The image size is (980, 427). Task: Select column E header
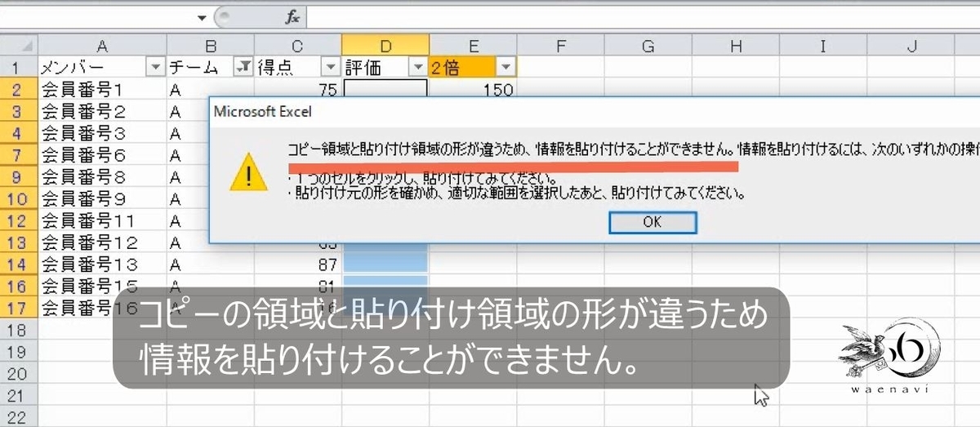point(474,47)
